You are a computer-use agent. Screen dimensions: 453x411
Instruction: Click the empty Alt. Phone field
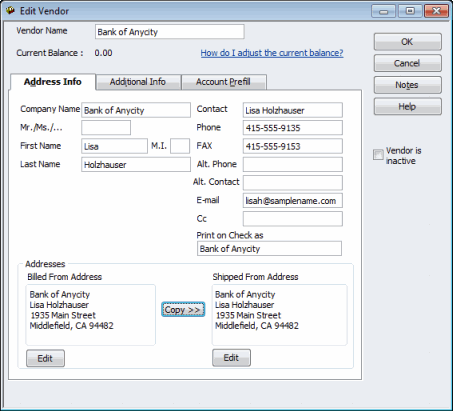pos(293,164)
